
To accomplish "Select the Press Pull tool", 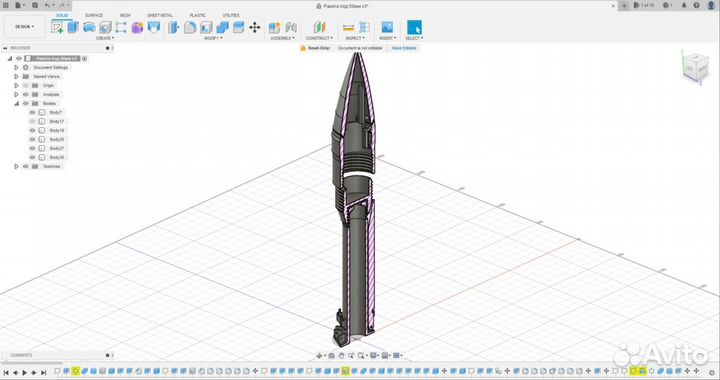I will pyautogui.click(x=174, y=27).
